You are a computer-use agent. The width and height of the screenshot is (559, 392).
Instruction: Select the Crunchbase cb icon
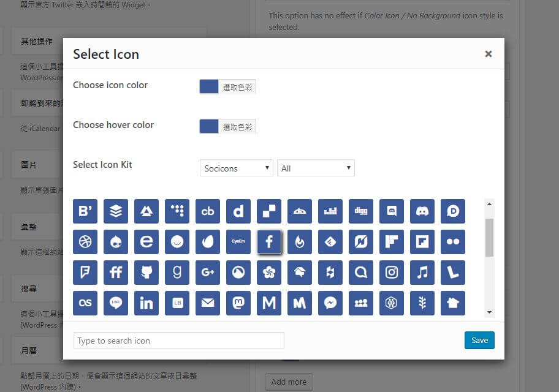(x=208, y=211)
